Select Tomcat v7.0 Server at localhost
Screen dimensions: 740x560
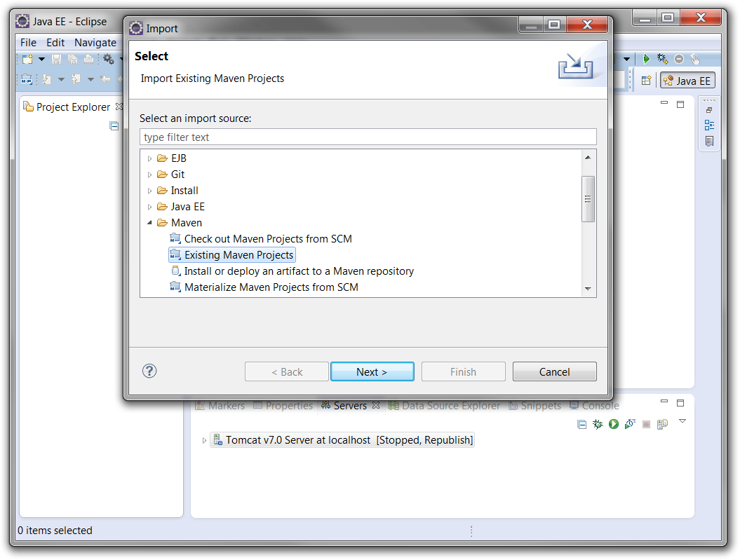(342, 439)
